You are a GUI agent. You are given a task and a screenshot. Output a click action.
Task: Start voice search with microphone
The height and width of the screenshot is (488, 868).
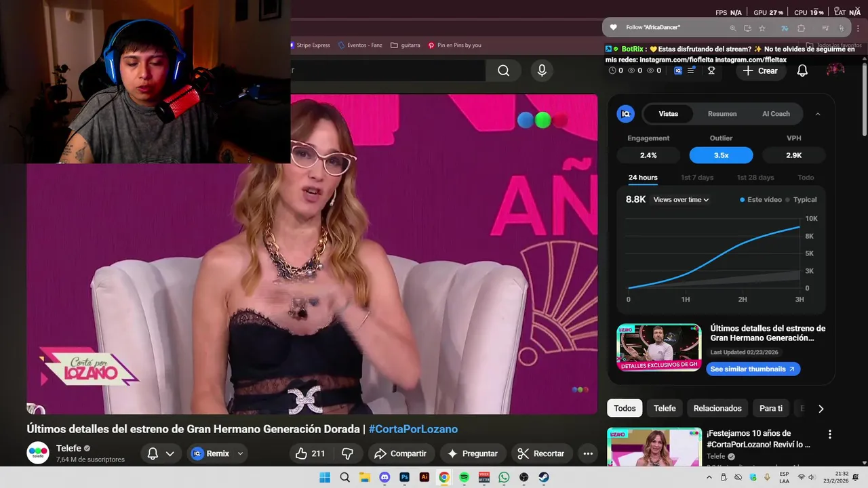click(541, 70)
